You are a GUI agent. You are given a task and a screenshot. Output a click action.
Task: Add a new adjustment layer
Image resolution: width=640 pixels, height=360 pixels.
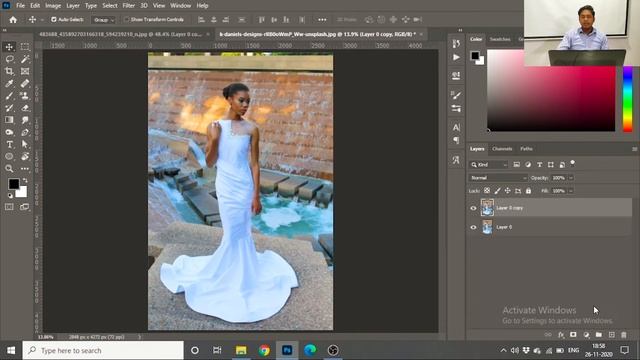[587, 335]
